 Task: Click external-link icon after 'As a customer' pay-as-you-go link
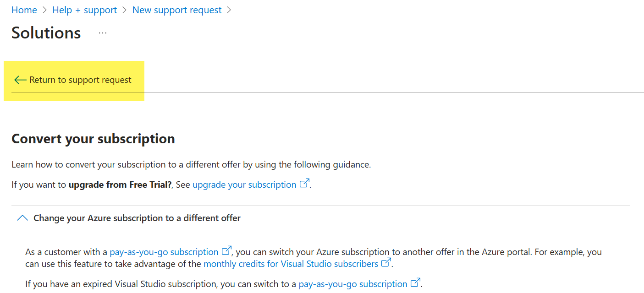coord(226,251)
